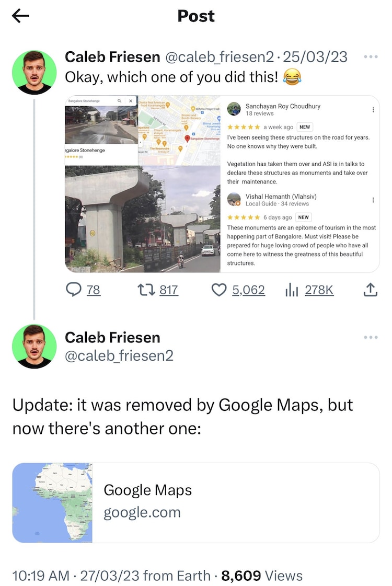Tap the 278K views count
Viewport: 392px width, 586px height.
point(319,290)
